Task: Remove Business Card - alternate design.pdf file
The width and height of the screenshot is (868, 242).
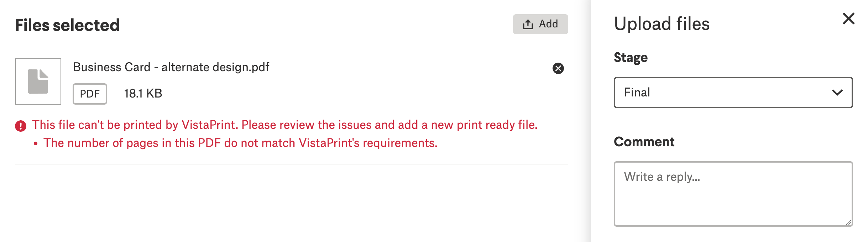Action: pyautogui.click(x=558, y=68)
